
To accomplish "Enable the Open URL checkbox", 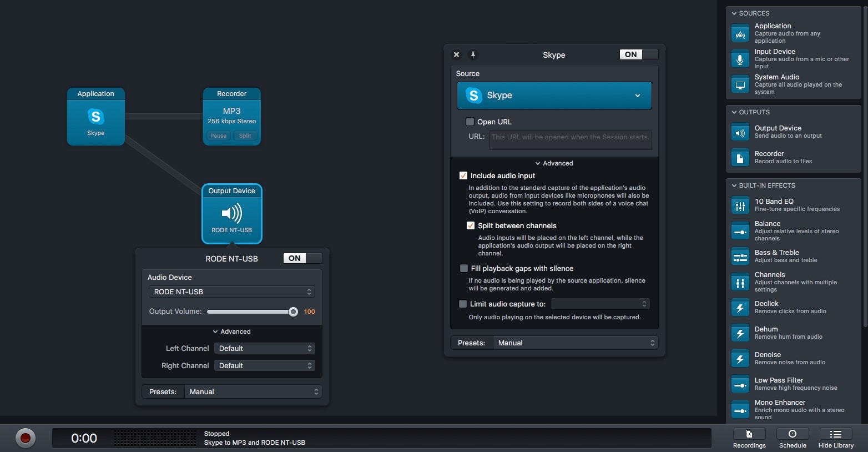I will (470, 122).
